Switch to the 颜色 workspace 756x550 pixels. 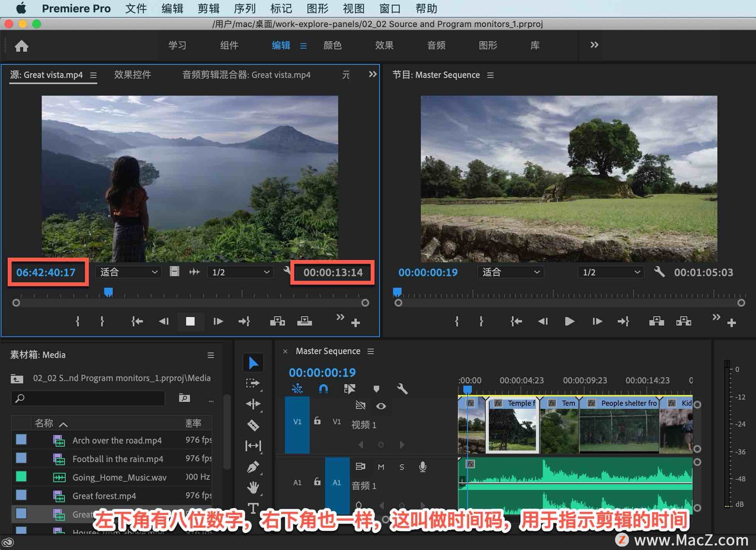coord(332,45)
